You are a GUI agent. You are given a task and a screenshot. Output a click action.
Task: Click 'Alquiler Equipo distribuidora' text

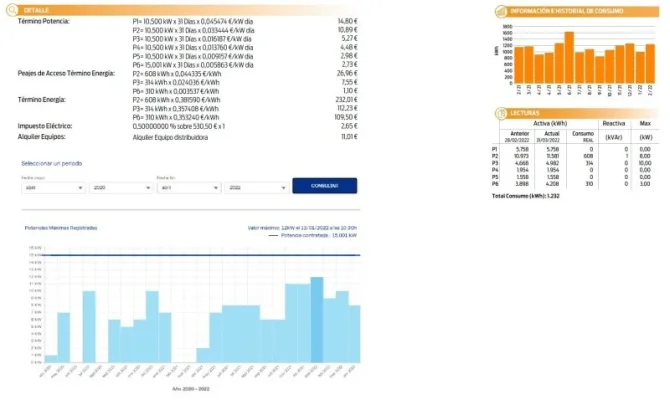(170, 138)
